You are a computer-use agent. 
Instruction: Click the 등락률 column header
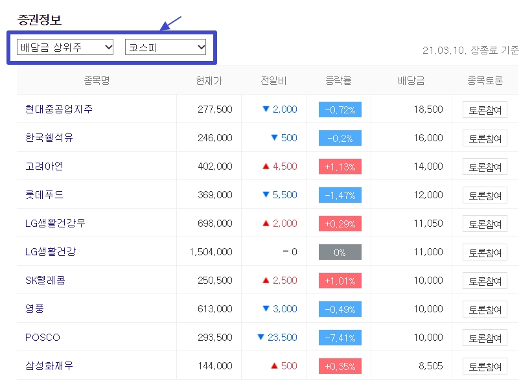coord(338,80)
